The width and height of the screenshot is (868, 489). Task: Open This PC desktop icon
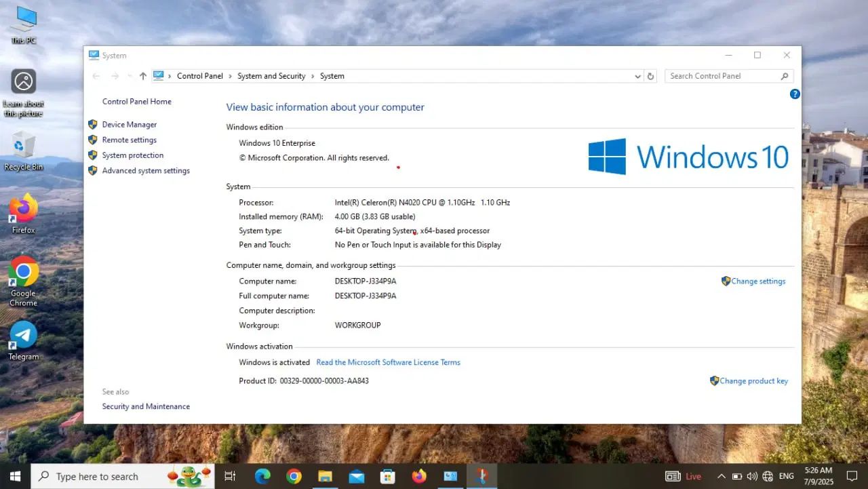point(24,25)
